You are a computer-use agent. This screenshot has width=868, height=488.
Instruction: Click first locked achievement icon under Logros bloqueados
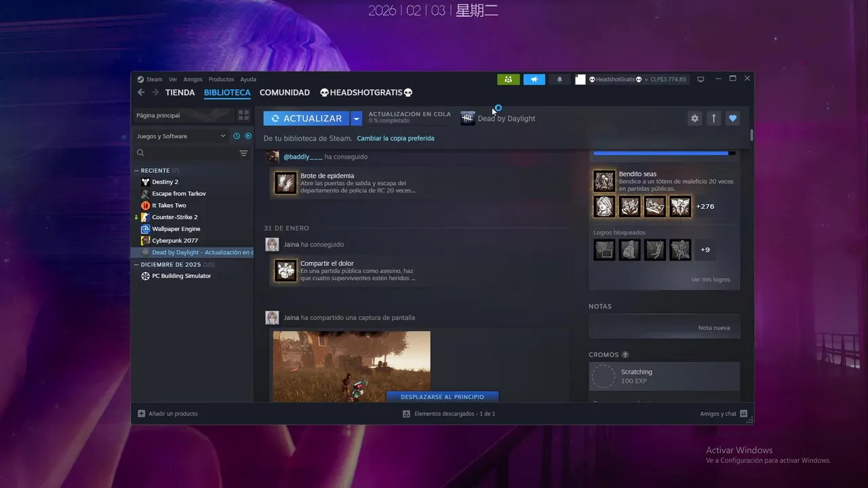tap(604, 249)
